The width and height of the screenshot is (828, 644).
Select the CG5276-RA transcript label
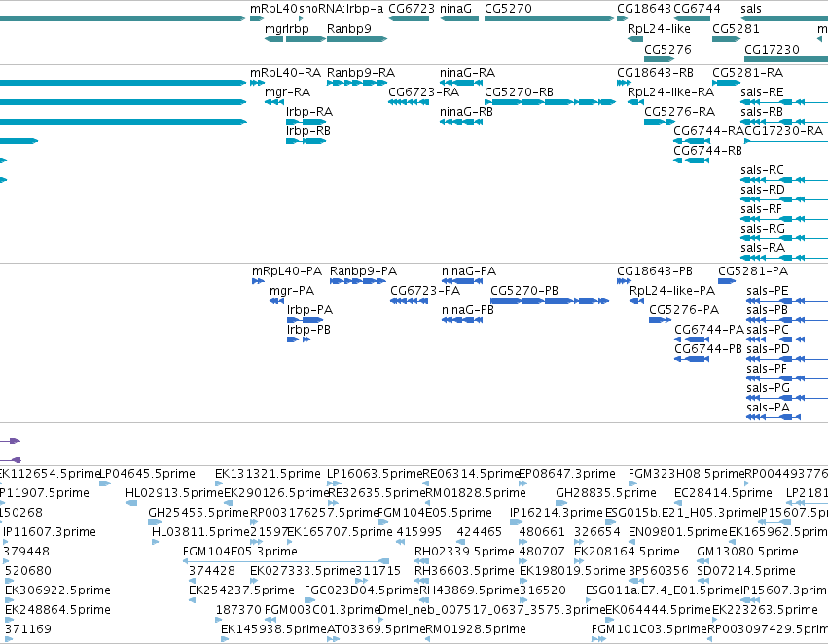(x=679, y=111)
